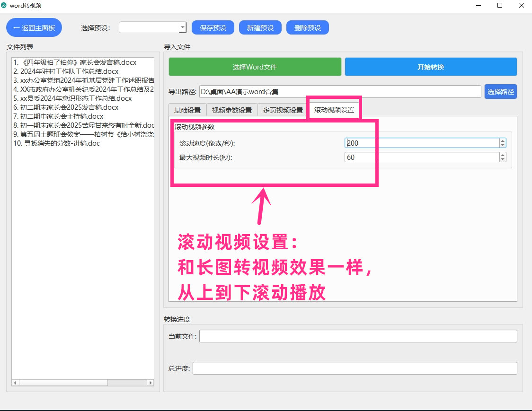
Task: Select the 滚动视频设置 tab
Action: [334, 110]
